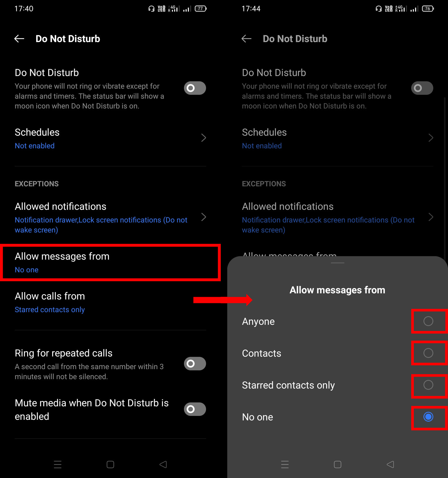The width and height of the screenshot is (448, 478).
Task: Tap the VoLTE status icon in right screen
Action: (x=389, y=9)
